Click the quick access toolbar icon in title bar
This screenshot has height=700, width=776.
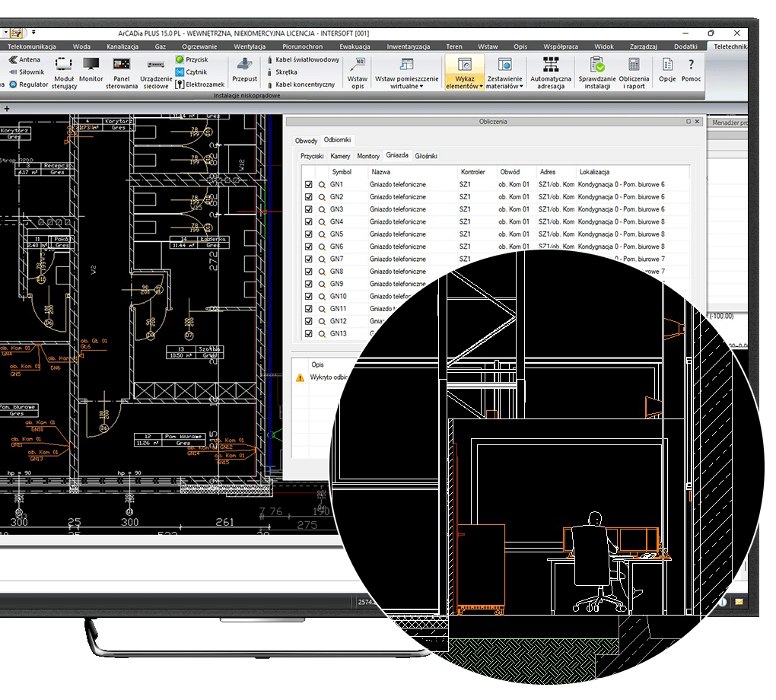pos(17,33)
